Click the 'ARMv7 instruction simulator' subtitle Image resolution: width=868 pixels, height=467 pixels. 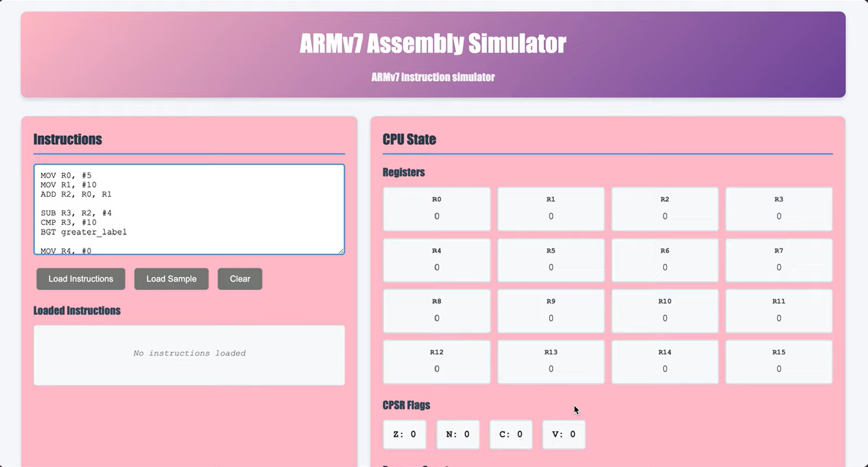tap(433, 77)
